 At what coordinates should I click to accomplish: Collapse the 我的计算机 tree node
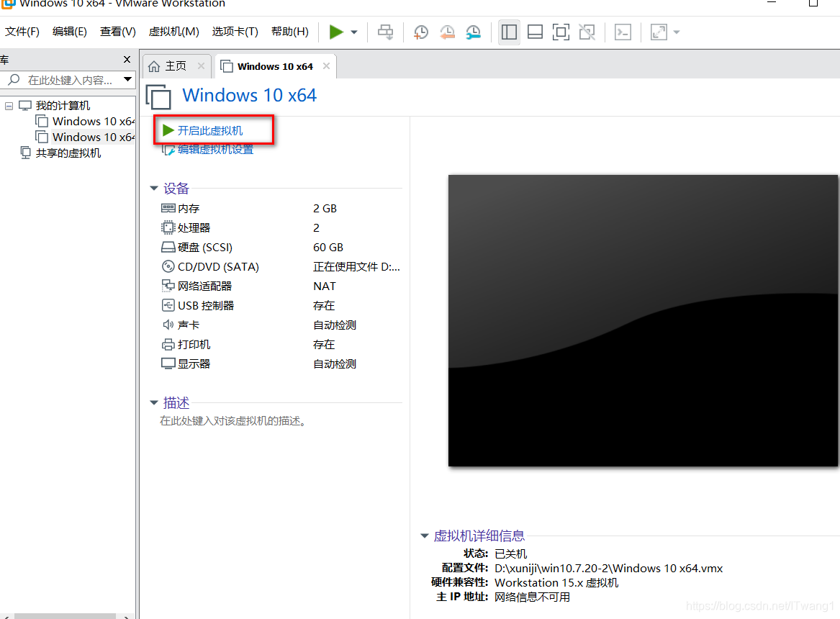tap(9, 106)
